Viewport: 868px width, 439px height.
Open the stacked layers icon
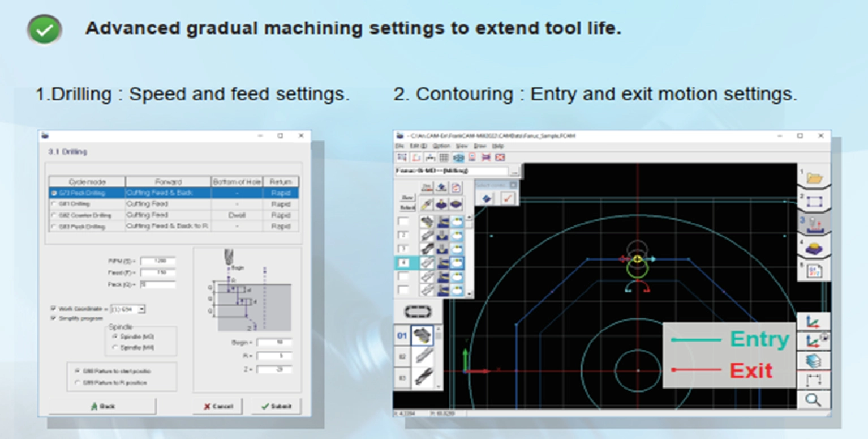814,360
